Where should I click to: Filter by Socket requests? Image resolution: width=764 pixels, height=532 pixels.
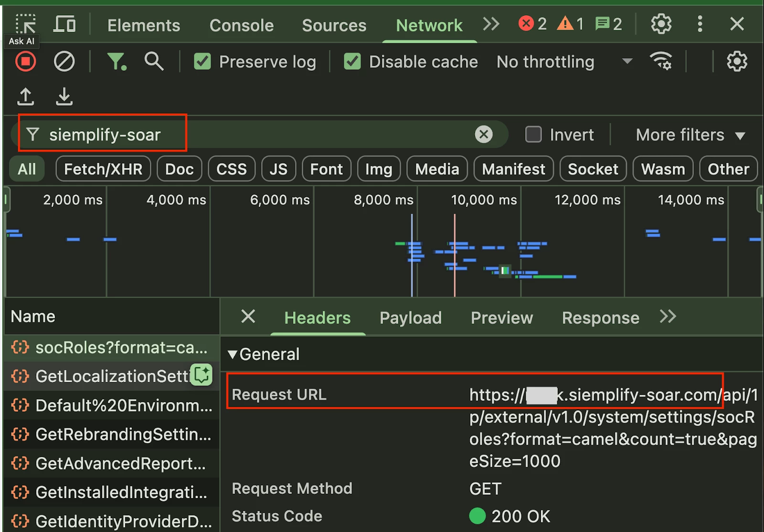click(x=593, y=169)
